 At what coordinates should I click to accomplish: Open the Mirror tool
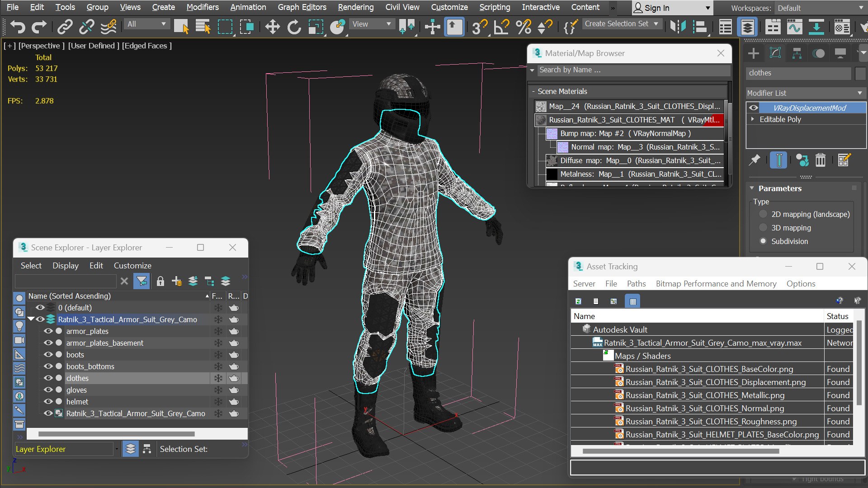click(x=678, y=27)
